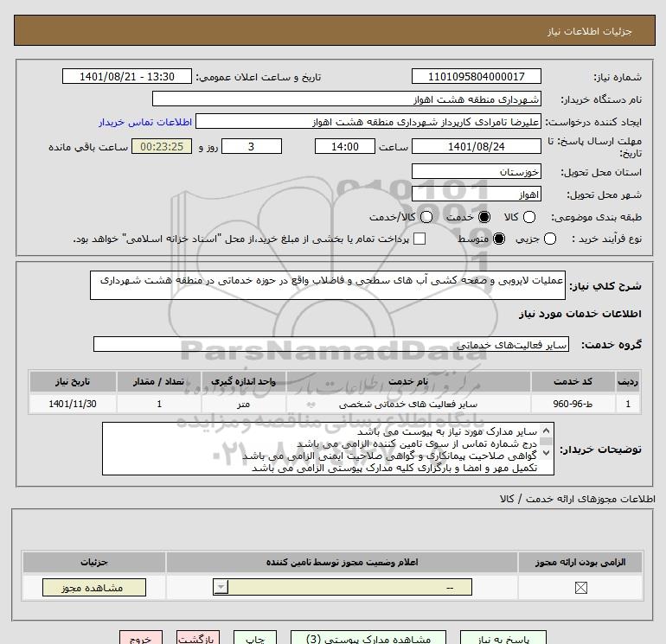The image size is (666, 644).
Task: Click the الزامی بودن ارائه مجوز header
Action: (580, 562)
